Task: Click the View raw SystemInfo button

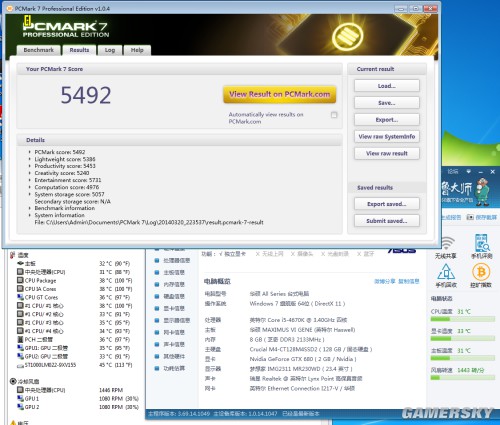Action: click(x=387, y=136)
